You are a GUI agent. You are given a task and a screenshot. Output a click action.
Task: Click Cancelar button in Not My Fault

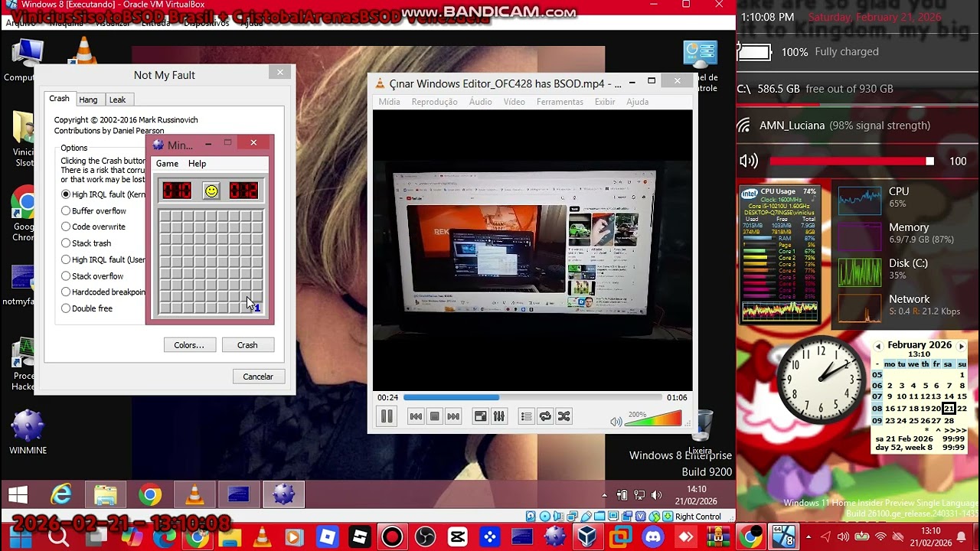(258, 377)
